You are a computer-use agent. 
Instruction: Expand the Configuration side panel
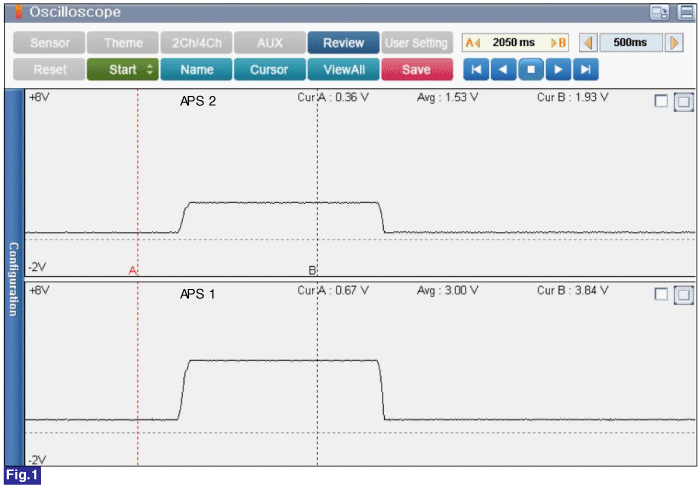[x=14, y=279]
